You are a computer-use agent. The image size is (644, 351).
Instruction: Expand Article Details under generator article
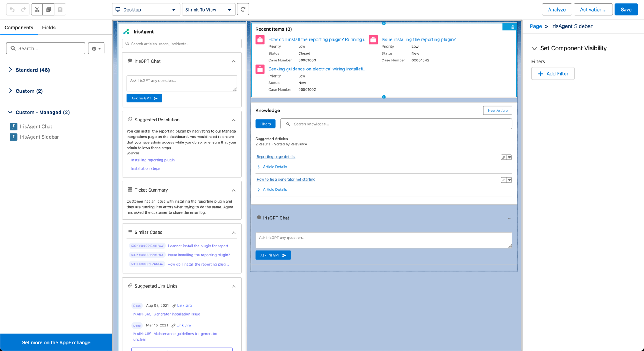pos(259,190)
